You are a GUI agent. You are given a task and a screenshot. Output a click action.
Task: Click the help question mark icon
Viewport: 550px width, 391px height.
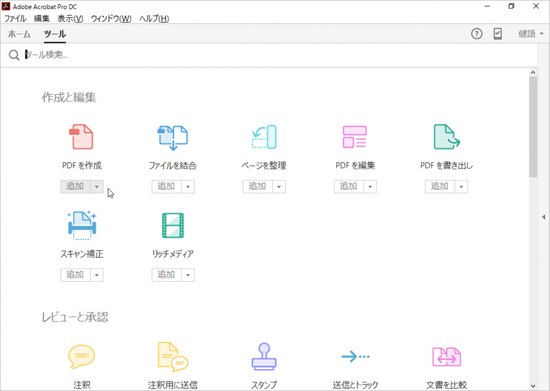tap(476, 34)
